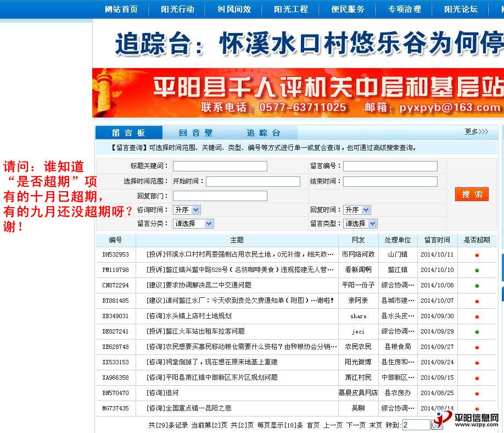Click the orange 搜索 button
504x433 pixels.
pyautogui.click(x=472, y=195)
